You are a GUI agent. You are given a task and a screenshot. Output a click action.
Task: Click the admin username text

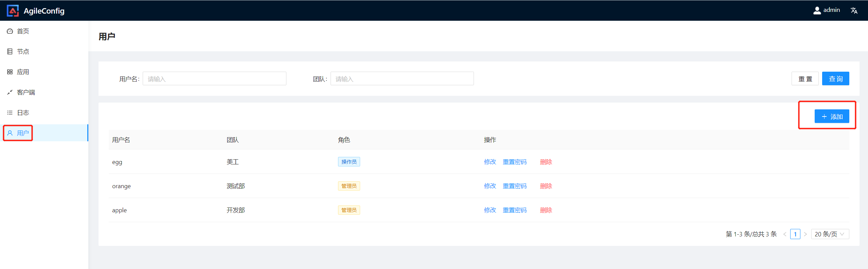832,10
